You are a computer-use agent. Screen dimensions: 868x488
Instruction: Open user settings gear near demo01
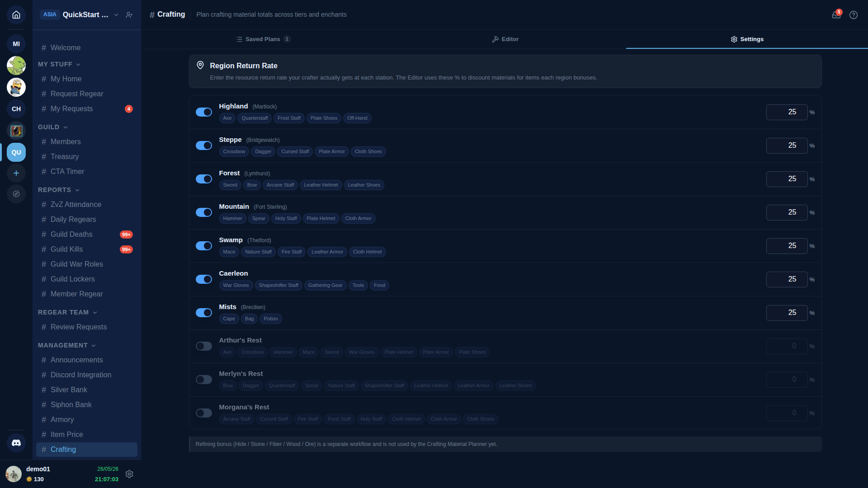[x=129, y=474]
